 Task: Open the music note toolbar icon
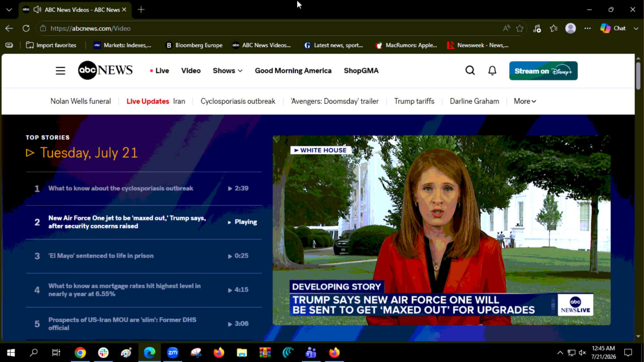[537, 28]
